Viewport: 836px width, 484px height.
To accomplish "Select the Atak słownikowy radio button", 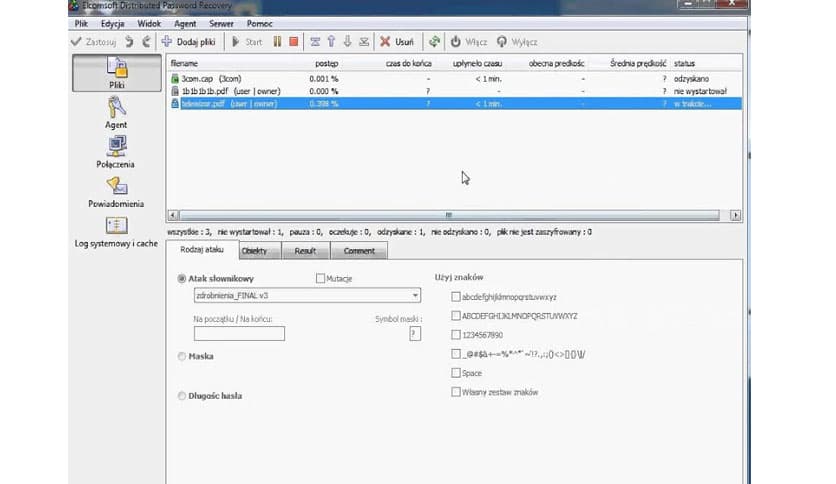I will [x=182, y=278].
